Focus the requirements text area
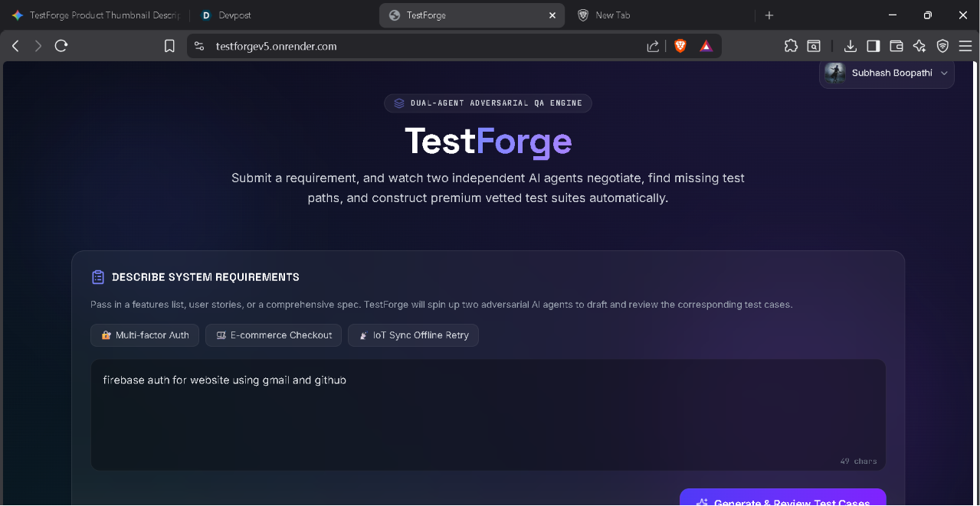Viewport: 980px width, 506px height. (x=488, y=415)
